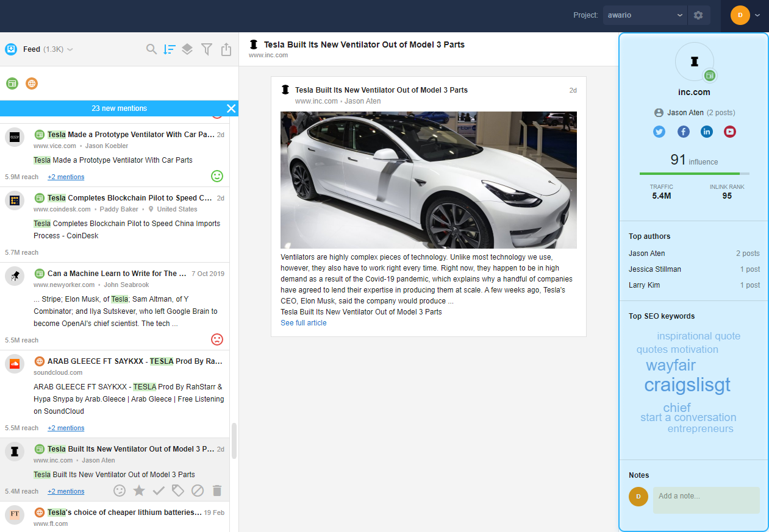769x532 pixels.
Task: Click the 'quotes motivation' keyword
Action: tap(678, 349)
